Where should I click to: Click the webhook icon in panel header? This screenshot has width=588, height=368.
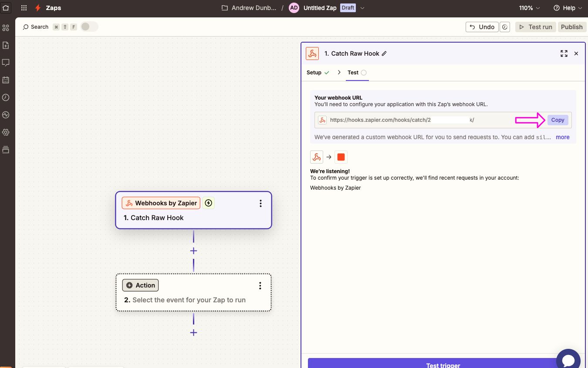click(x=312, y=54)
